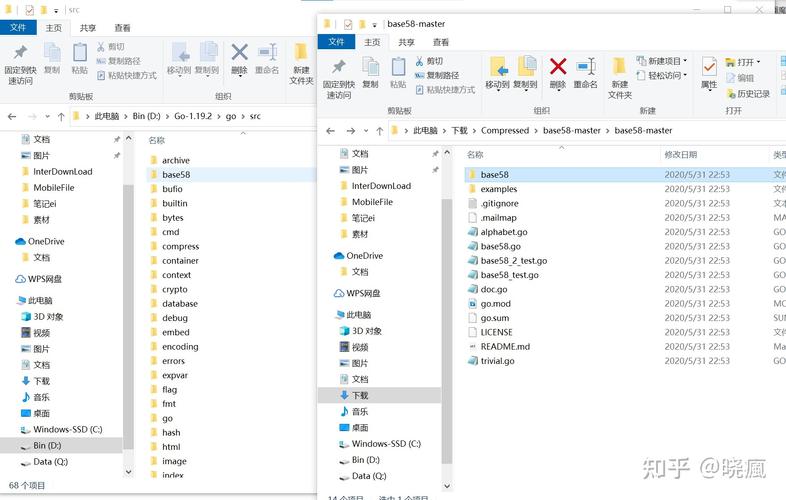
Task: Select README.md file
Action: (x=505, y=347)
